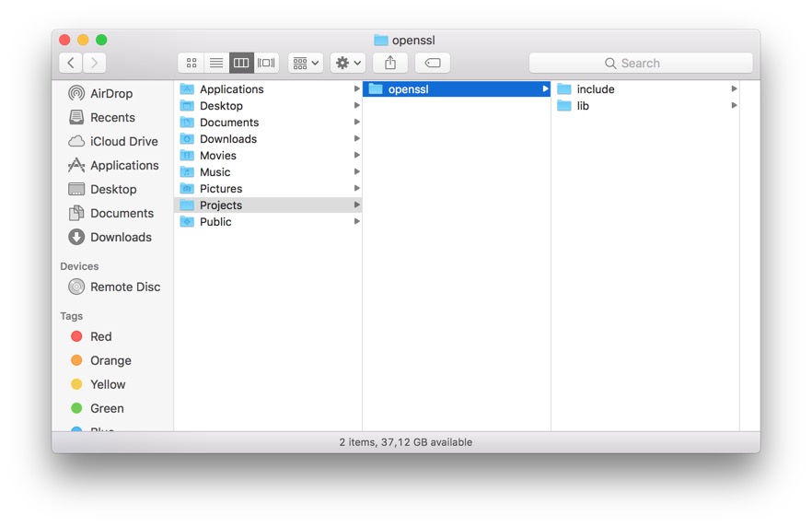
Task: Select column view mode
Action: 241,63
